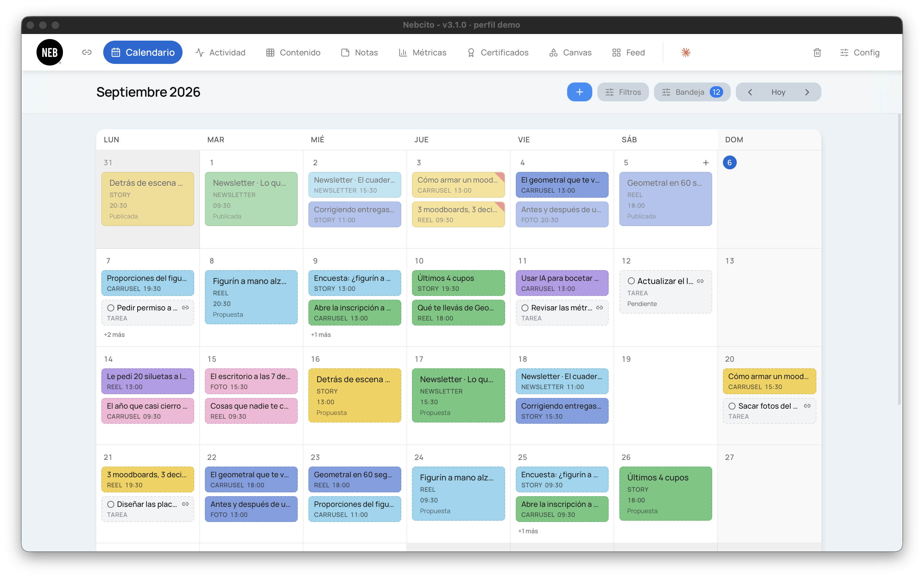Open the Filtros panel

tap(623, 92)
